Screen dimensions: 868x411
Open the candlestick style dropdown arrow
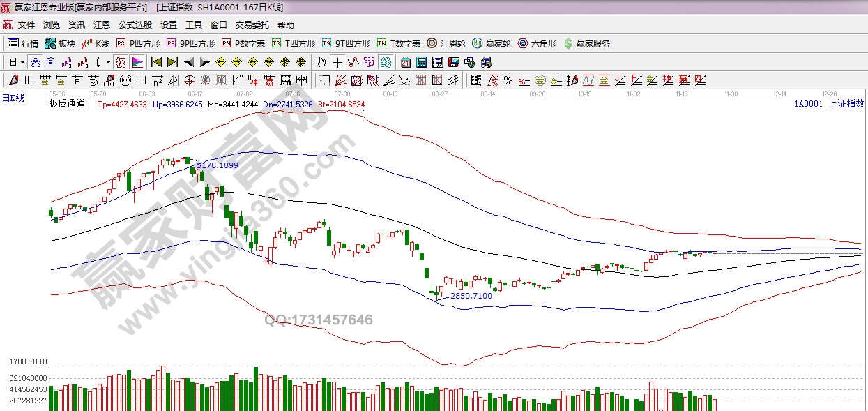pos(108,62)
